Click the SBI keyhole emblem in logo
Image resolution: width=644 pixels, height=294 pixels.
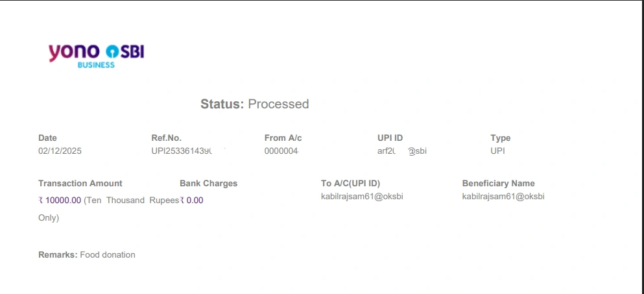click(x=112, y=51)
